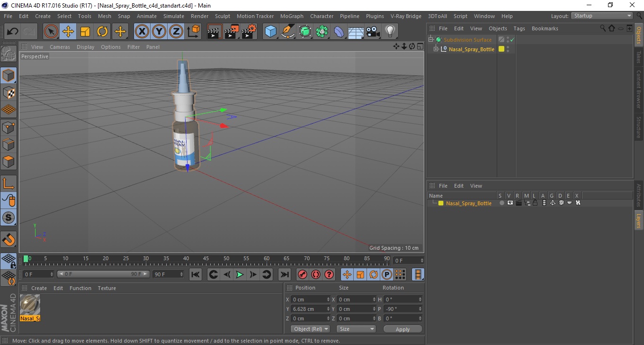This screenshot has height=345, width=644.
Task: Toggle Position keyframe recording
Action: pos(347,274)
